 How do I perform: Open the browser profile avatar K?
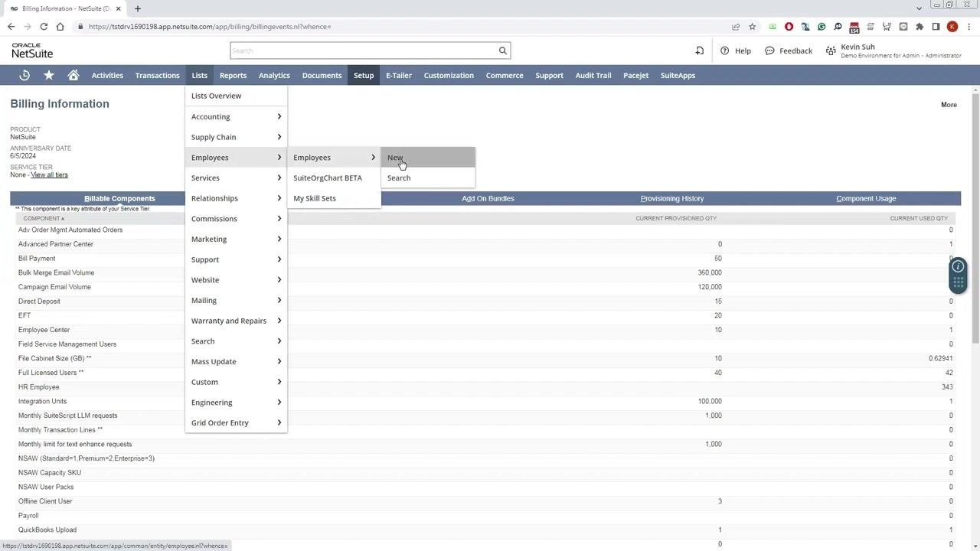[952, 27]
